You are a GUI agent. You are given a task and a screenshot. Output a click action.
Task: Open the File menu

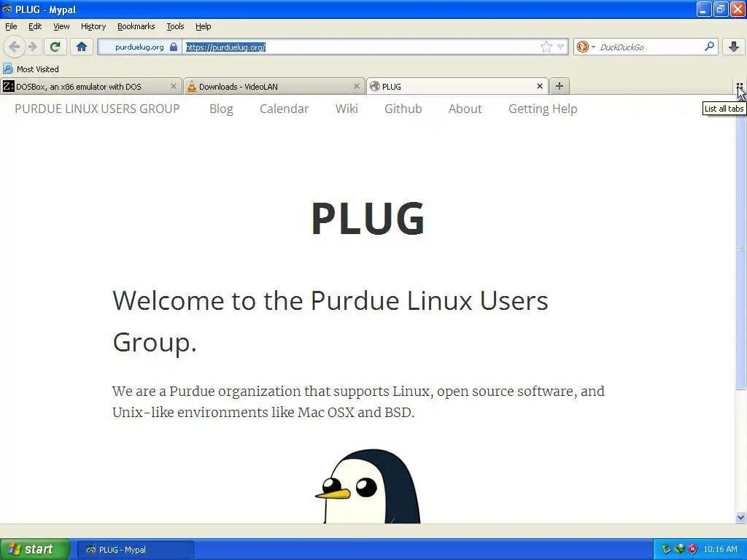click(x=11, y=26)
